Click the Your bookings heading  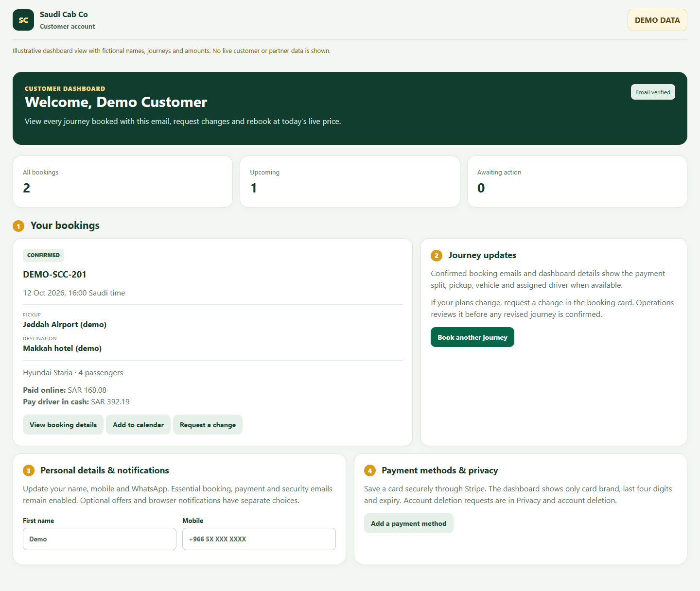pyautogui.click(x=65, y=226)
